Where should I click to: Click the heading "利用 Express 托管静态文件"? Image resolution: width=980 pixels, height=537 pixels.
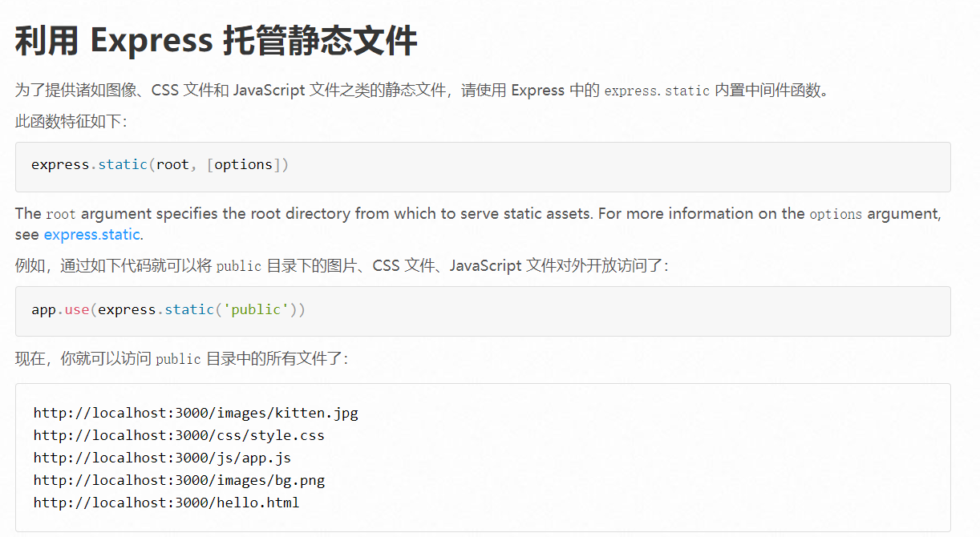[217, 40]
